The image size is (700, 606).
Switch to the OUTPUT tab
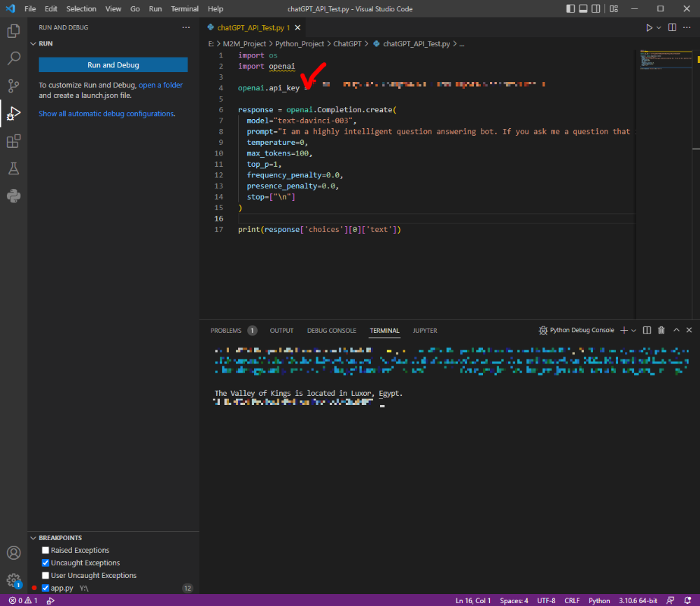281,330
